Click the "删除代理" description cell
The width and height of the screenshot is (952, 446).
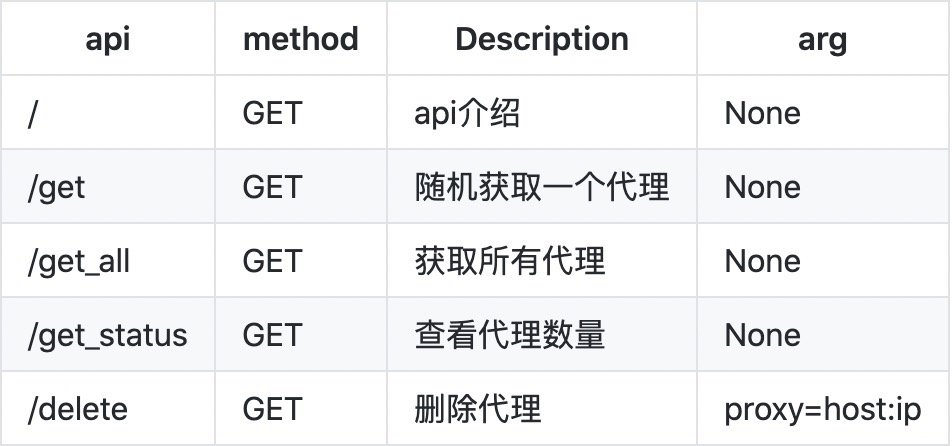[x=478, y=409]
